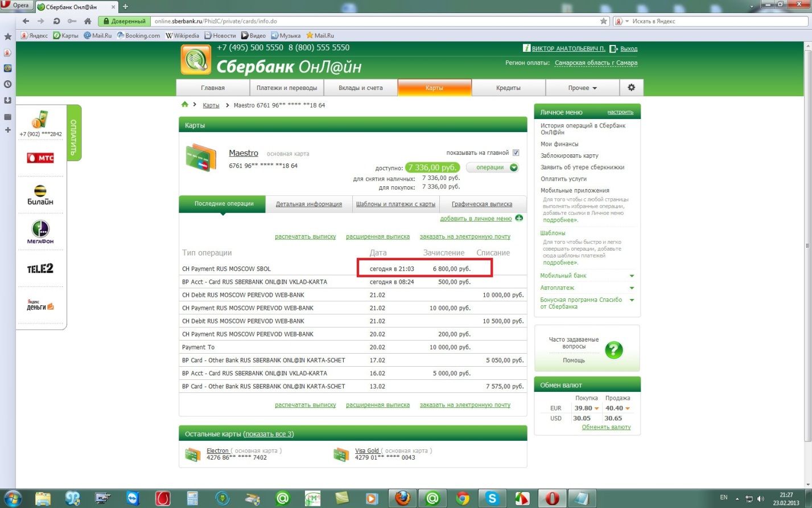
Task: Open the Мои финансы menu entry
Action: coord(559,144)
